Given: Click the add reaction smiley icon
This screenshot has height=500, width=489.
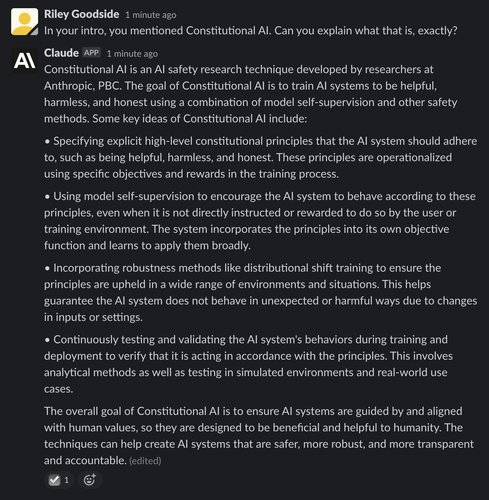Looking at the screenshot, I should click(89, 480).
